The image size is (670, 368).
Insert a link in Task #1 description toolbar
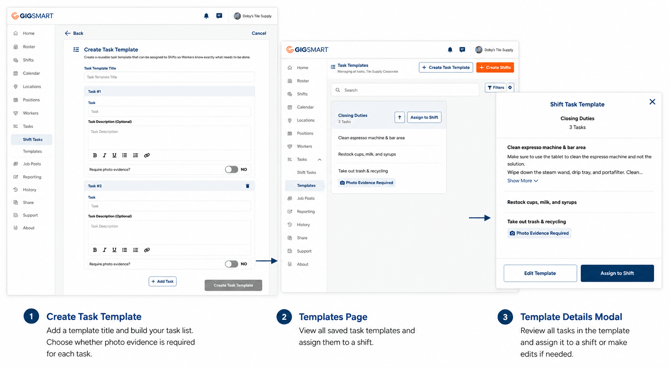tap(147, 155)
